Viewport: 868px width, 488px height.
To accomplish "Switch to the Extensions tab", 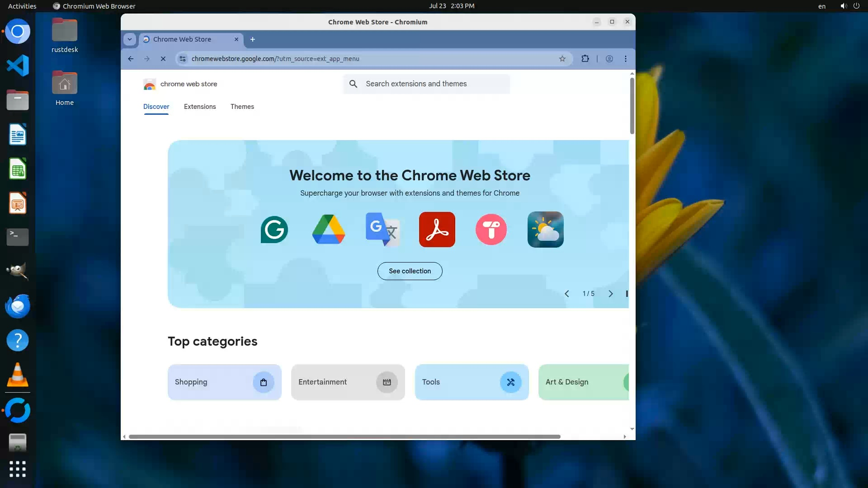I will (x=200, y=107).
